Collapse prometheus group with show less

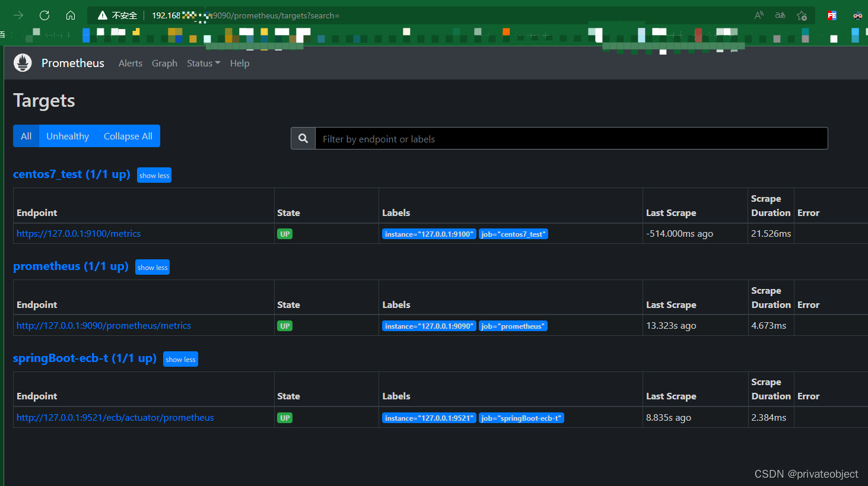click(x=152, y=267)
